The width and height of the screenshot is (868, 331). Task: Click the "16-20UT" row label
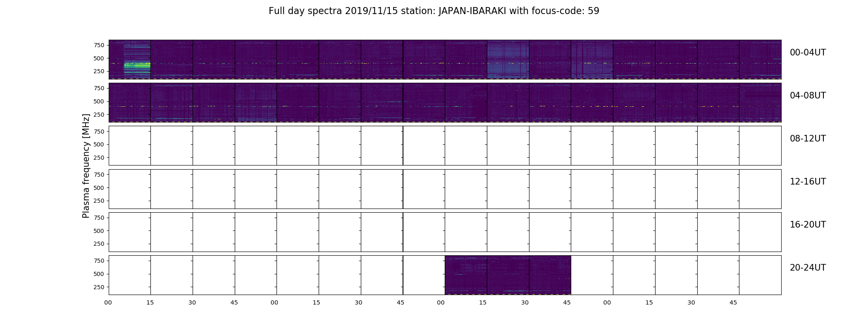tap(808, 225)
